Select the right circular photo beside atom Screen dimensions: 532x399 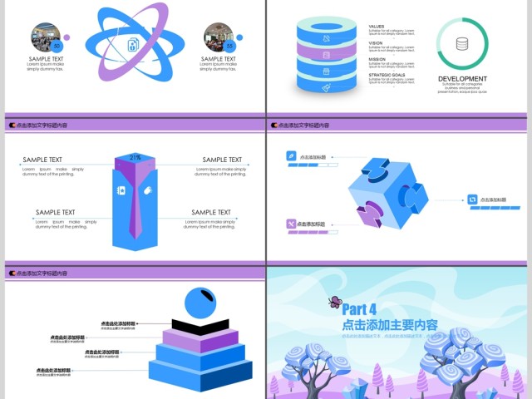219,37
